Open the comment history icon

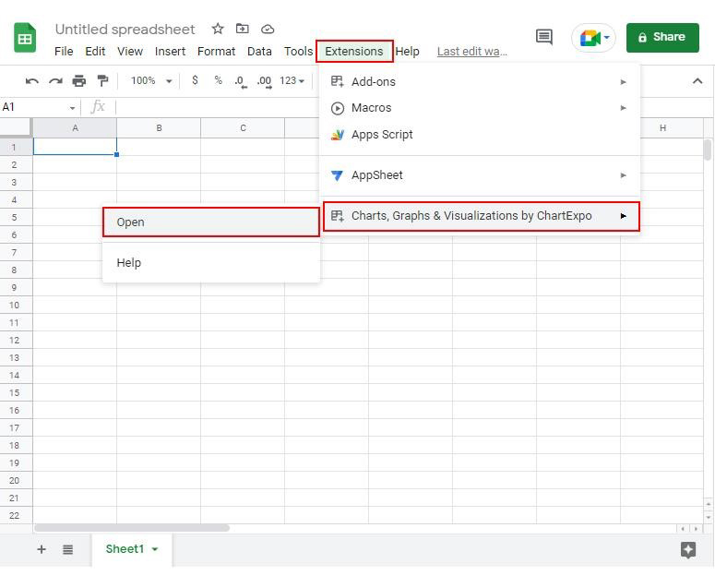coord(544,37)
